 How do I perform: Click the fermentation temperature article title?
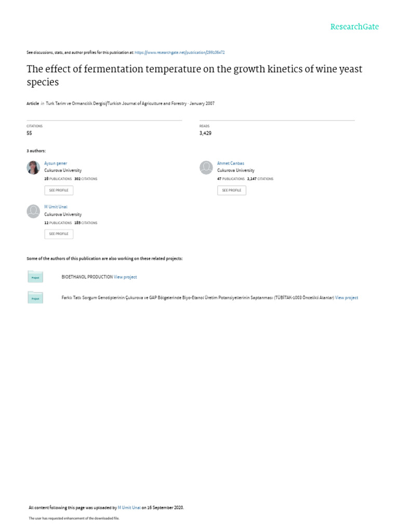[x=194, y=75]
